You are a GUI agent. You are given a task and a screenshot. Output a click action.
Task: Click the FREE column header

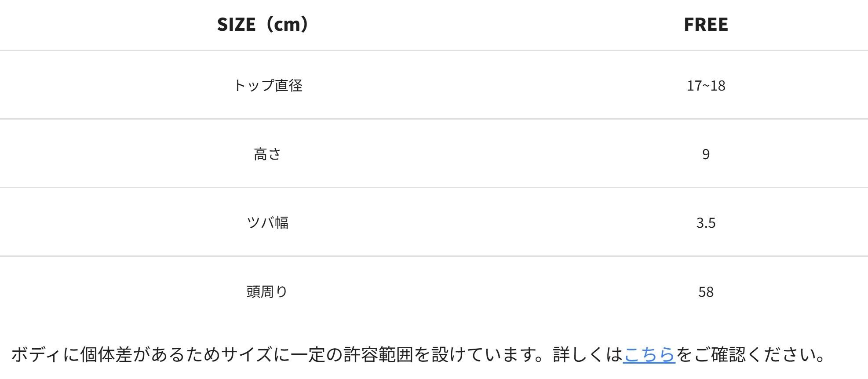coord(706,24)
